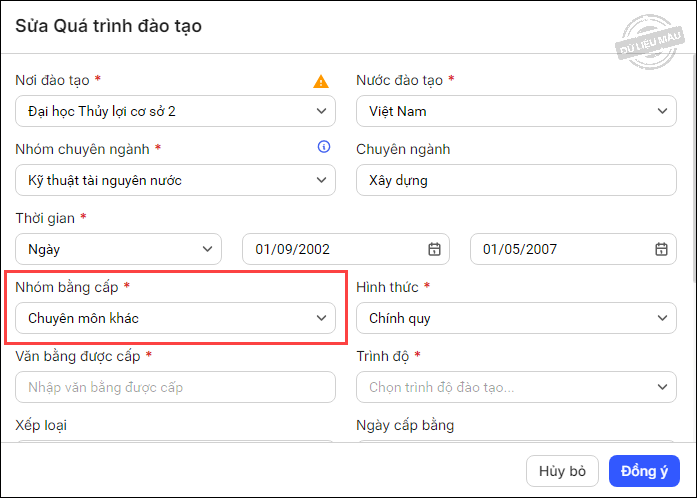Open the Nước đào tạo dropdown showing Việt Nam
The width and height of the screenshot is (697, 498).
pyautogui.click(x=516, y=111)
